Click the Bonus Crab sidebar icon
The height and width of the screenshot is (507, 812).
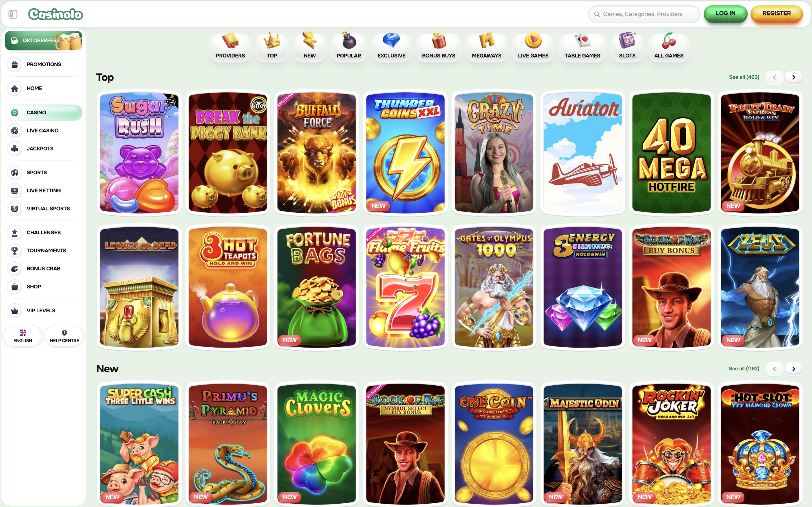tap(14, 268)
